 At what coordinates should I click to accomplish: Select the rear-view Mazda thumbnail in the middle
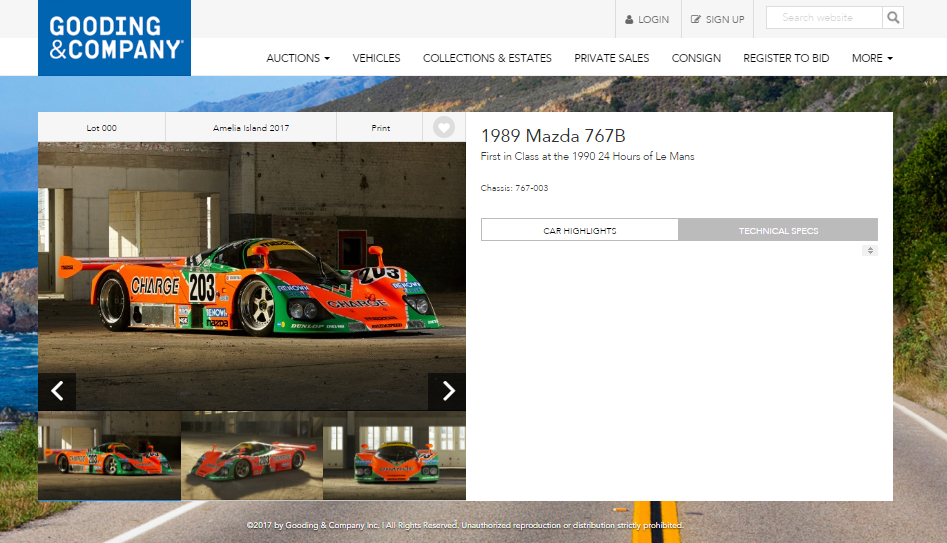[252, 456]
